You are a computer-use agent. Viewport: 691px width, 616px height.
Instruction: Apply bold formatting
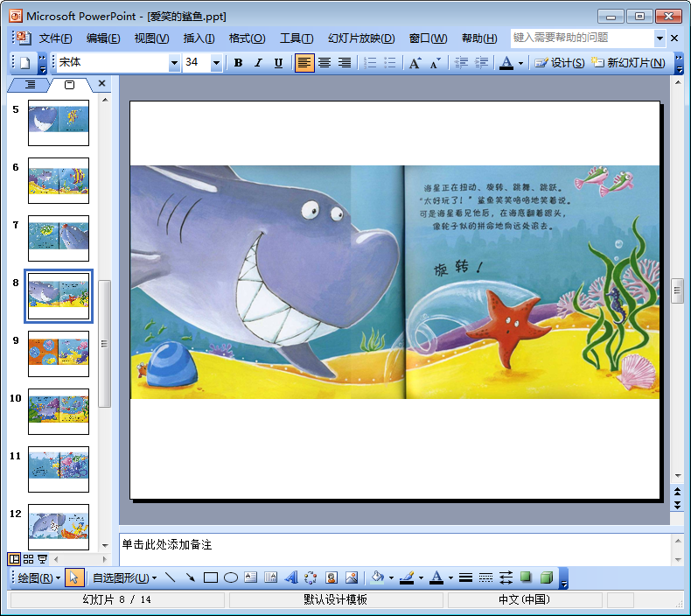coord(239,63)
